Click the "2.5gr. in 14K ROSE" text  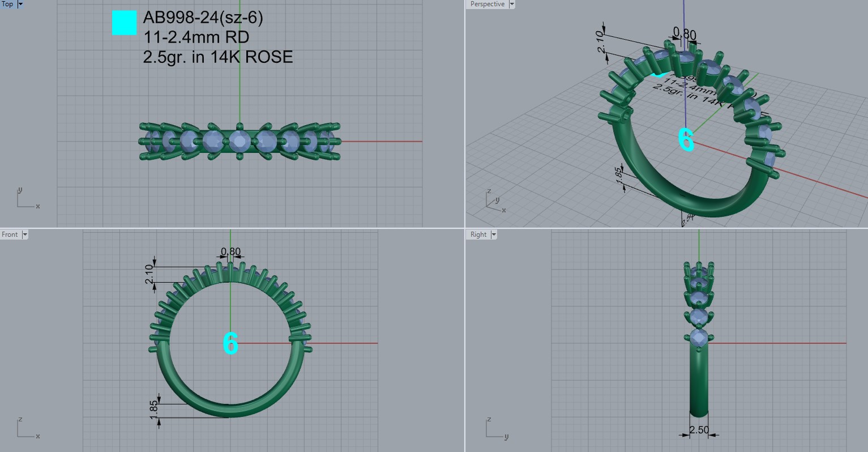tap(218, 57)
